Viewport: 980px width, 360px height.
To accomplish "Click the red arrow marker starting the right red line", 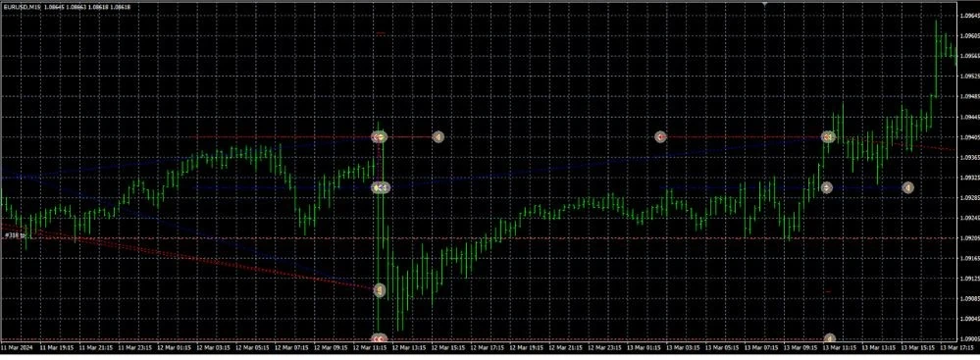I will click(660, 136).
